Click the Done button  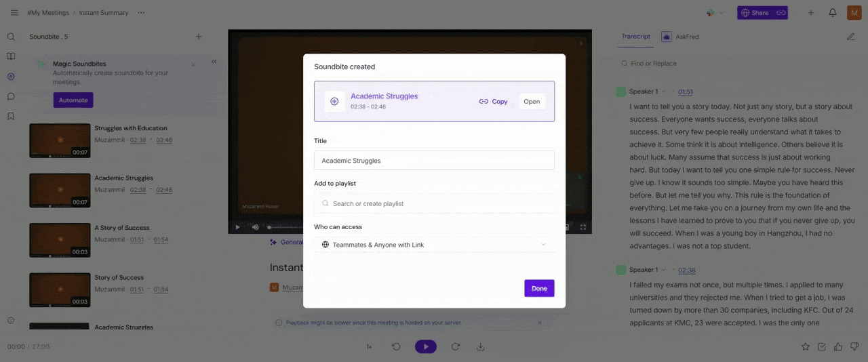click(539, 288)
